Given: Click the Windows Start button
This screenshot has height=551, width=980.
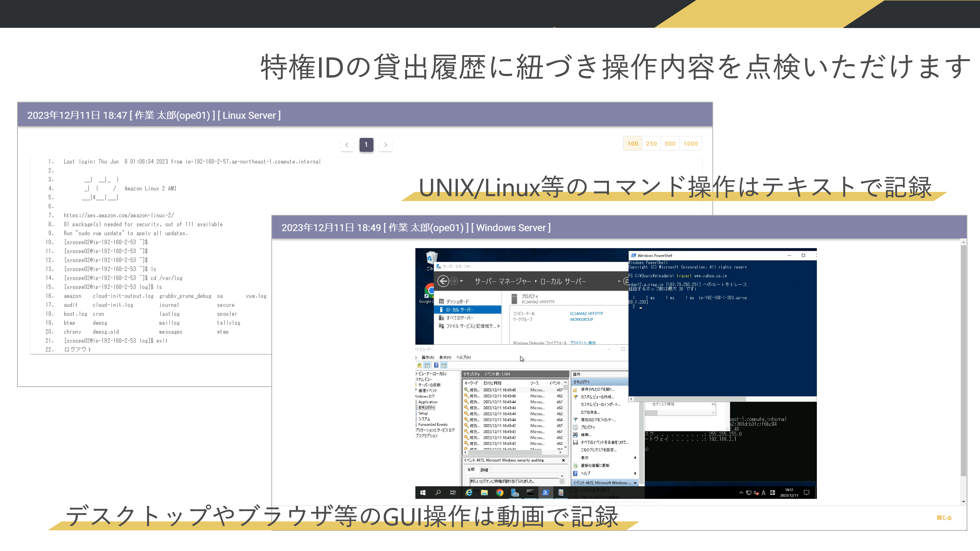Looking at the screenshot, I should coord(423,493).
